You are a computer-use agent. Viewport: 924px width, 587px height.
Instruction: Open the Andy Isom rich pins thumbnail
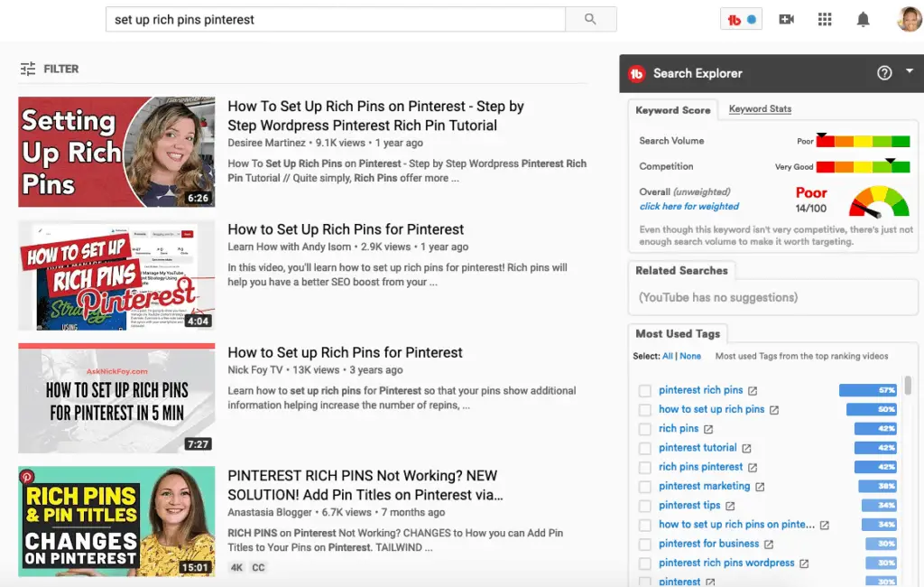click(x=116, y=275)
